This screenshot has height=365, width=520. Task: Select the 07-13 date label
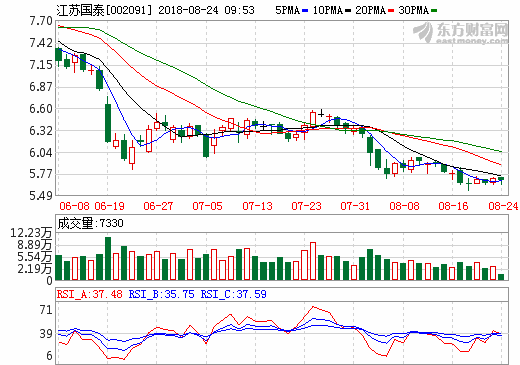257,206
